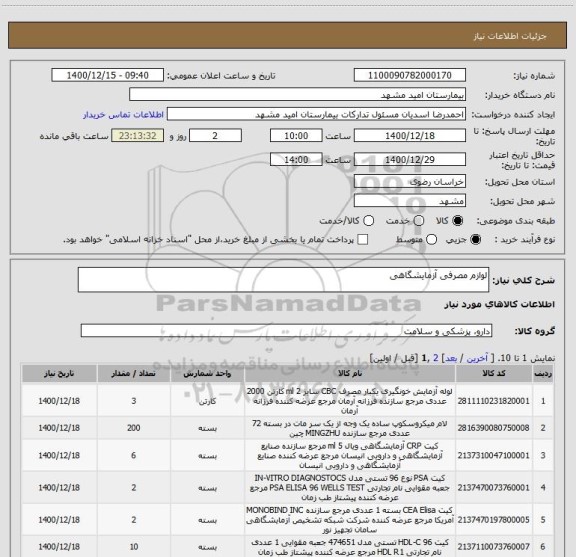Screen dimensions: 576x557
Task: Click the announcement date field 1400/12/15 - 09:40
Action: pyautogui.click(x=108, y=75)
